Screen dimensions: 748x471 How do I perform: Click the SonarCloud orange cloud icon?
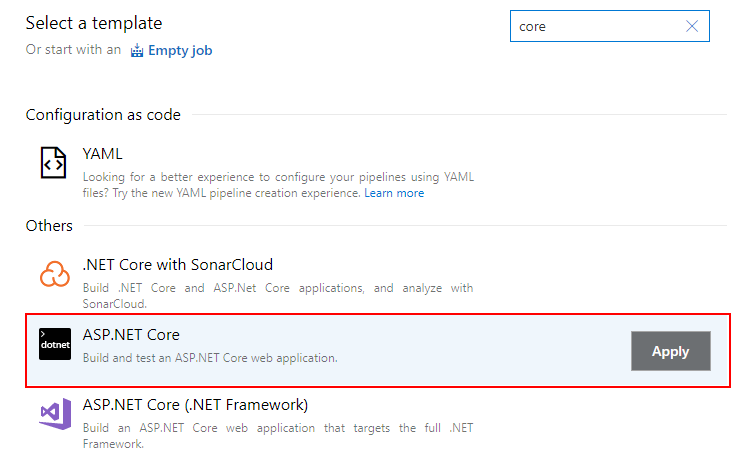54,273
